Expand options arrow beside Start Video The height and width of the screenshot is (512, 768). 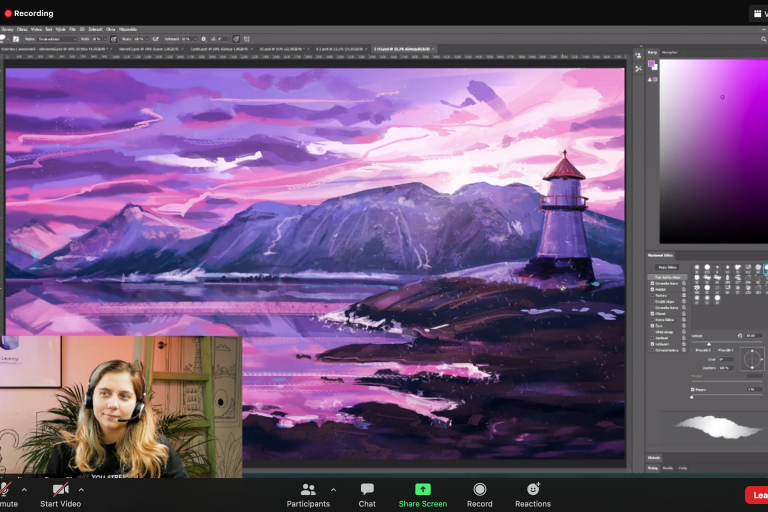[x=82, y=489]
